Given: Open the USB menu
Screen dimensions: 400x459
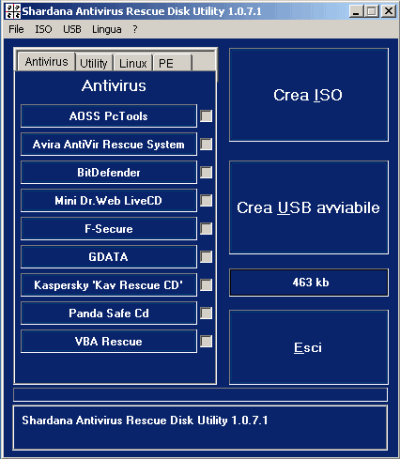Looking at the screenshot, I should (x=72, y=29).
